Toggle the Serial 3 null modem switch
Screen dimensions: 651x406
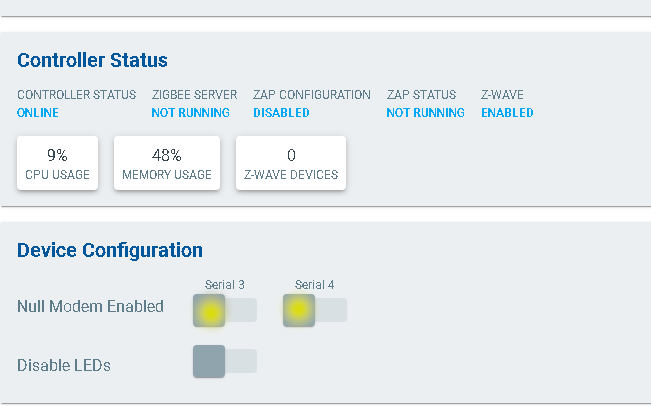(224, 311)
